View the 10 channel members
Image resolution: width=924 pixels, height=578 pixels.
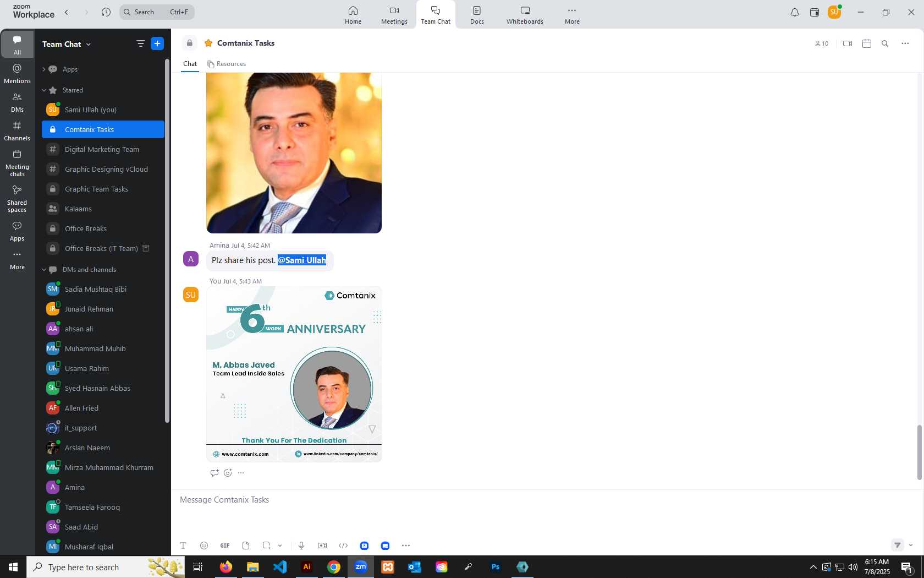pyautogui.click(x=822, y=43)
